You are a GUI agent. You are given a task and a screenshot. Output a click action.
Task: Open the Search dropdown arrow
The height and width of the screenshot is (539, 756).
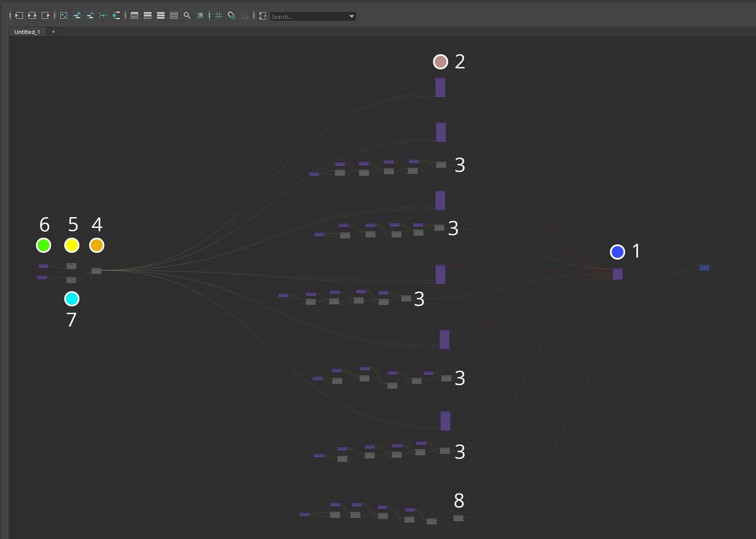pyautogui.click(x=352, y=17)
